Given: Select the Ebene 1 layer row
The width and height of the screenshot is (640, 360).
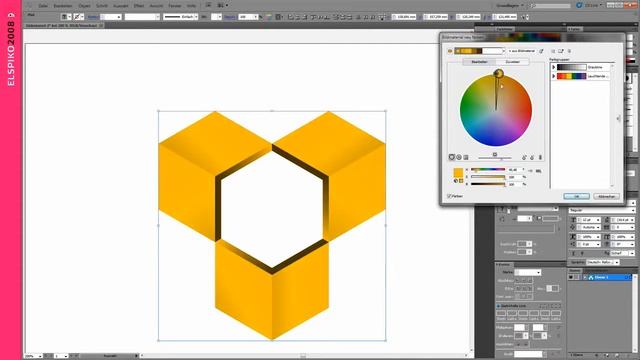Looking at the screenshot, I should pos(600,277).
